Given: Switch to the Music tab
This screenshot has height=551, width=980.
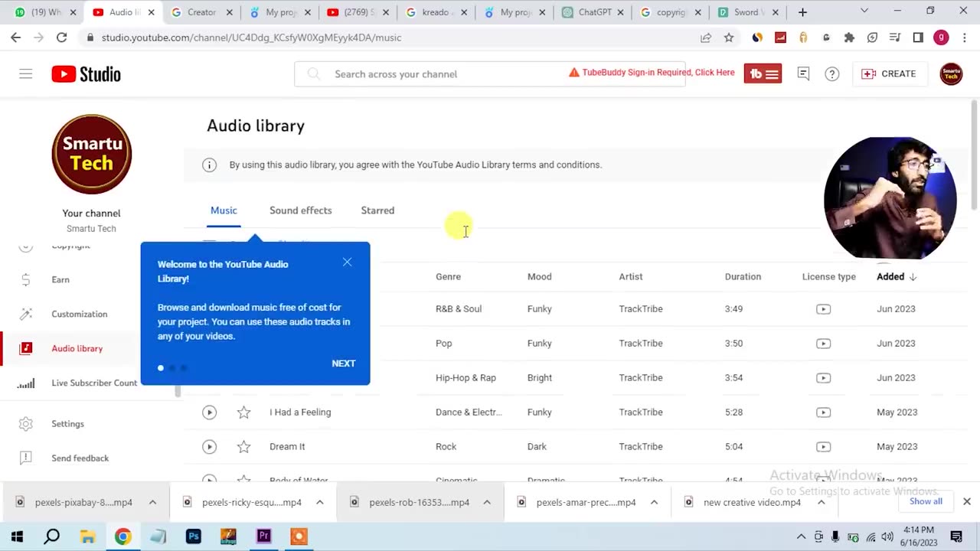Looking at the screenshot, I should click(x=224, y=210).
